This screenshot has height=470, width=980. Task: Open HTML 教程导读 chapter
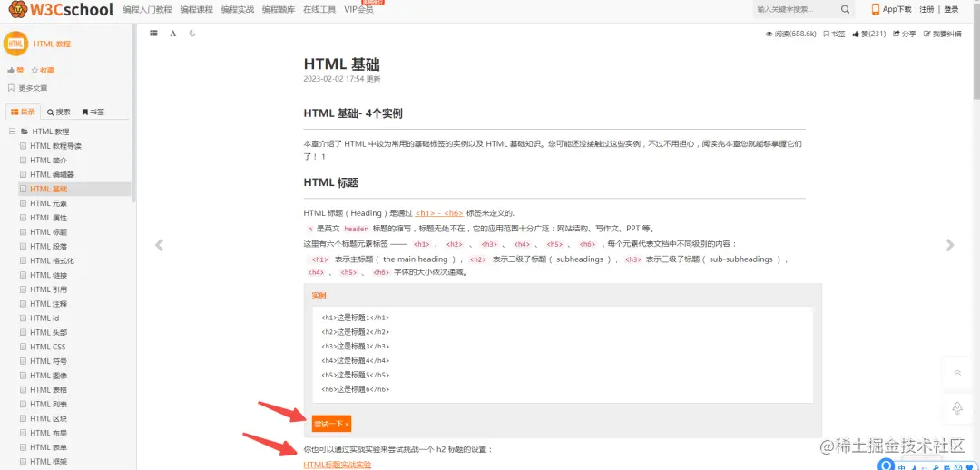coord(55,146)
